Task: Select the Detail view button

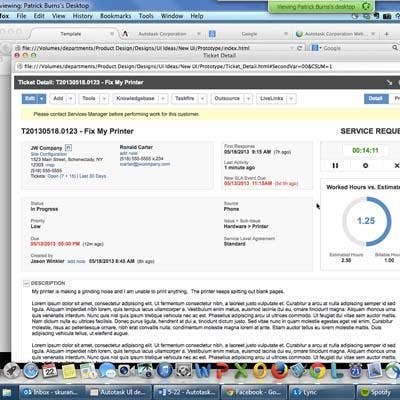Action: (x=376, y=99)
